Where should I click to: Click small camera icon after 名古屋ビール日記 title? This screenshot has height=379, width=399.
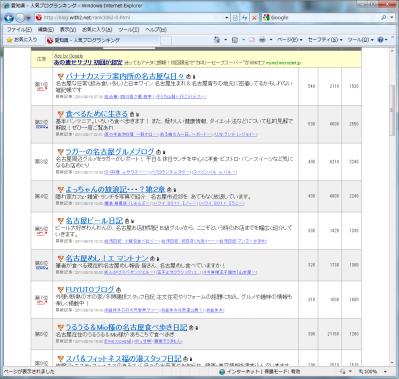tap(127, 221)
